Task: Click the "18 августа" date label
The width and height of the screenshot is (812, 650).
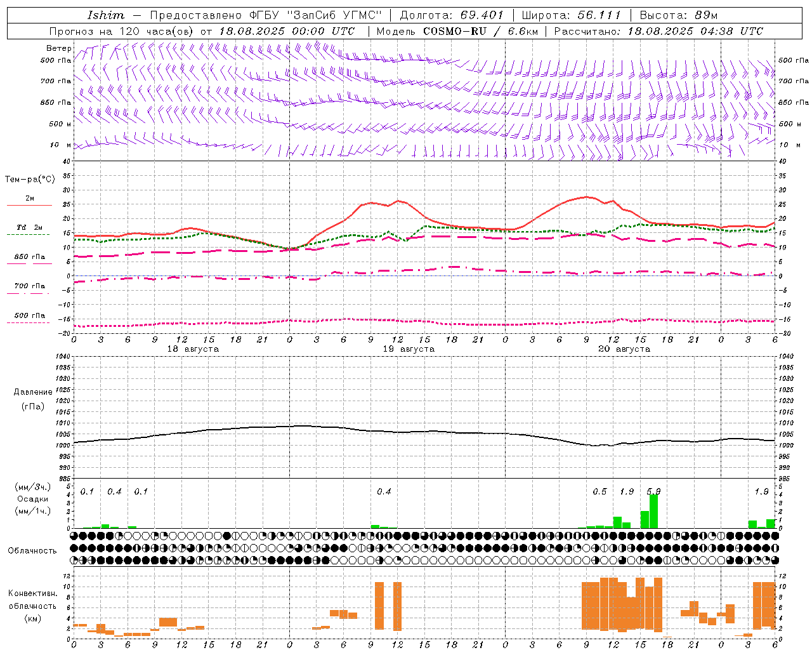Action: [193, 349]
